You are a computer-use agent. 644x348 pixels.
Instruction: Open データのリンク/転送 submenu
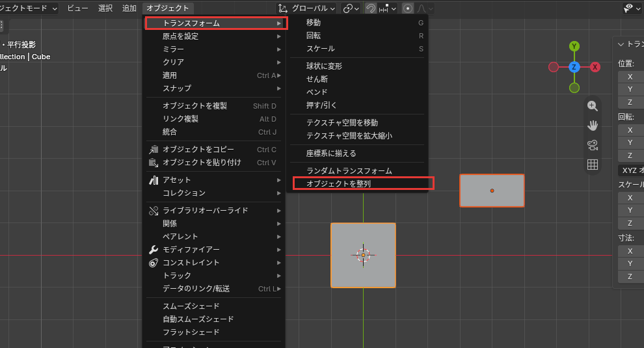[x=213, y=289]
